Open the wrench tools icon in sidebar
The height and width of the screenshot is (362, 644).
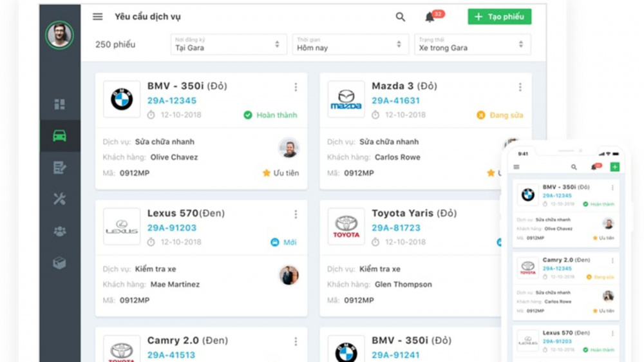click(x=59, y=199)
